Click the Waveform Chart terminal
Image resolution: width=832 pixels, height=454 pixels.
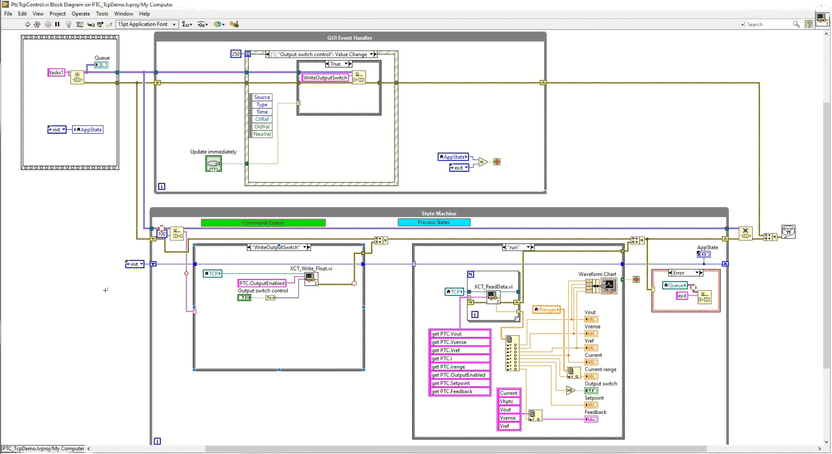coord(608,286)
